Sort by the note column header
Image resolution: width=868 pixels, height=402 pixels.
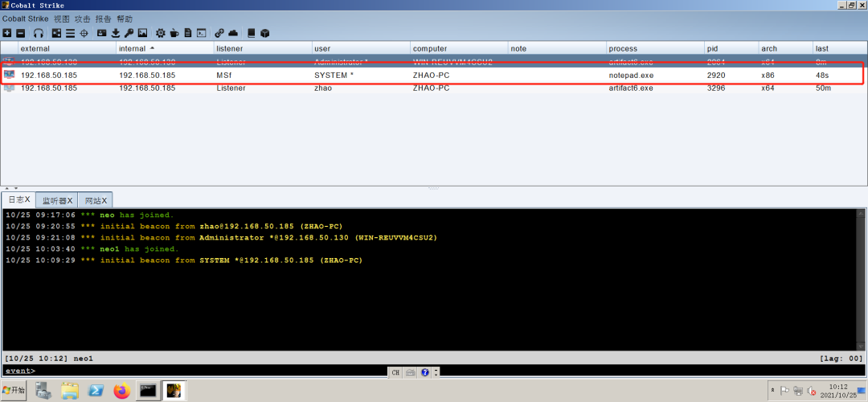557,48
